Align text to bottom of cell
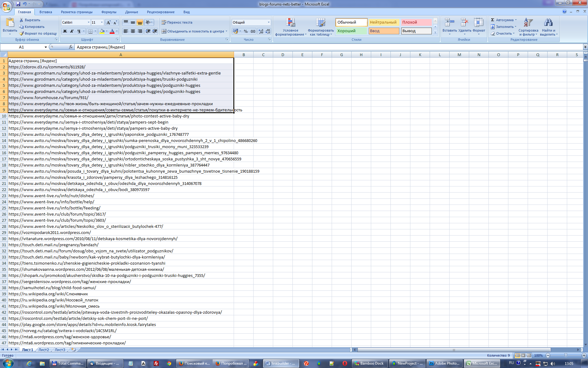Viewport: 588px width, 368px height. (x=140, y=22)
